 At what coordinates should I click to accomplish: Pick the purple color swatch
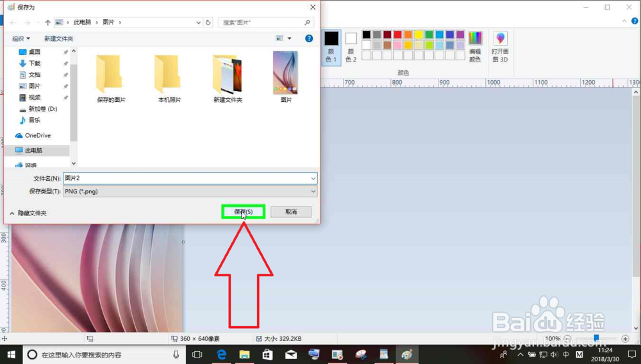click(460, 35)
